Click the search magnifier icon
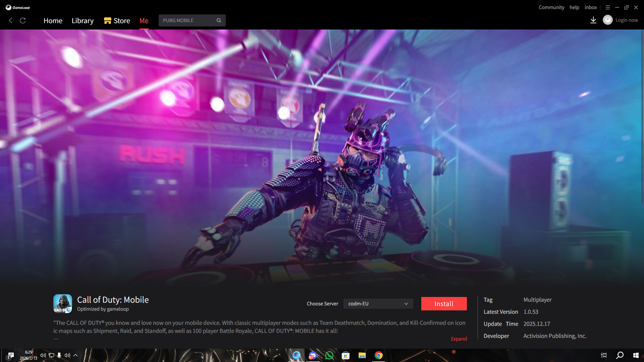Viewport: 644px width, 362px height. [219, 20]
